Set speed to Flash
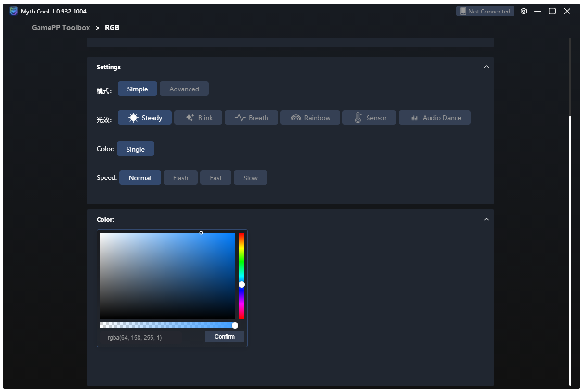 pos(180,178)
